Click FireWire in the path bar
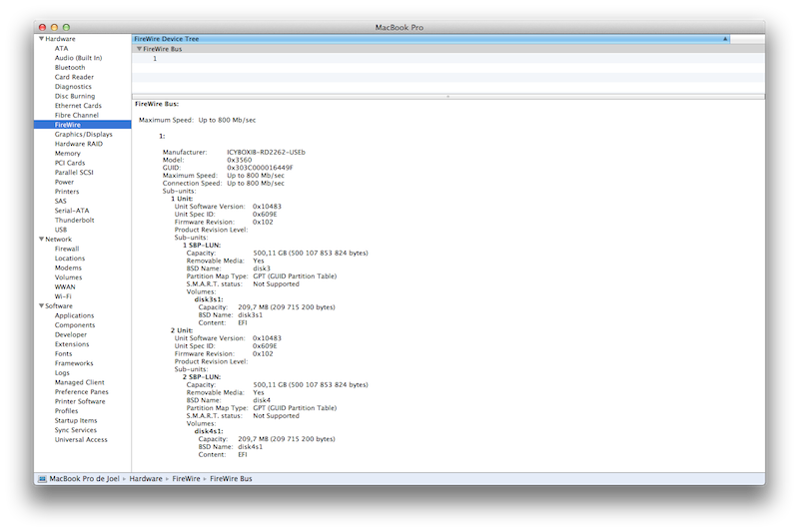 pyautogui.click(x=186, y=478)
